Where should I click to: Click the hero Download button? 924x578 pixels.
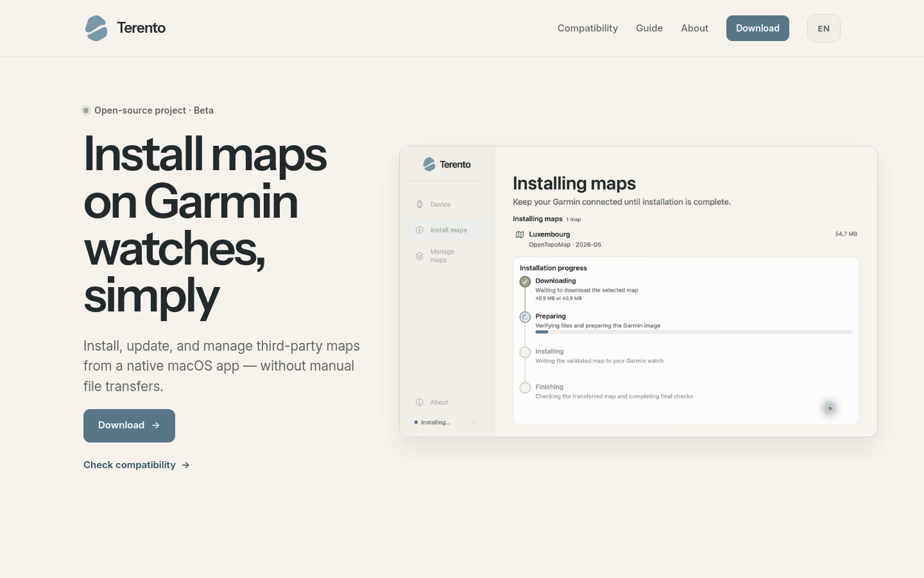point(129,426)
